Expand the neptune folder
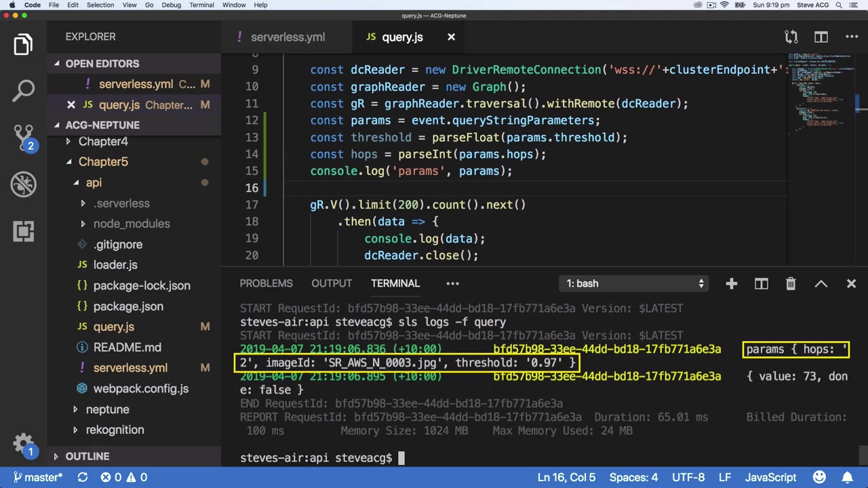This screenshot has width=868, height=488. 107,409
